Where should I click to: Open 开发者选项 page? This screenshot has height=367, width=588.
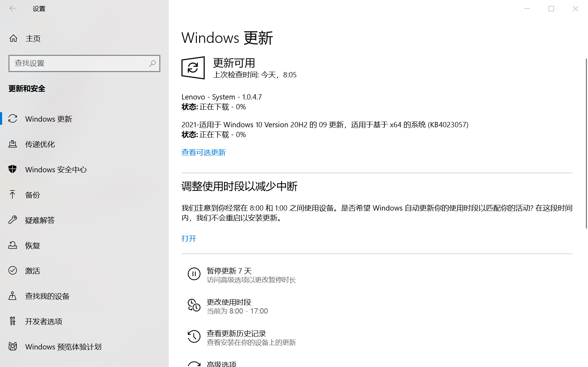point(84,321)
